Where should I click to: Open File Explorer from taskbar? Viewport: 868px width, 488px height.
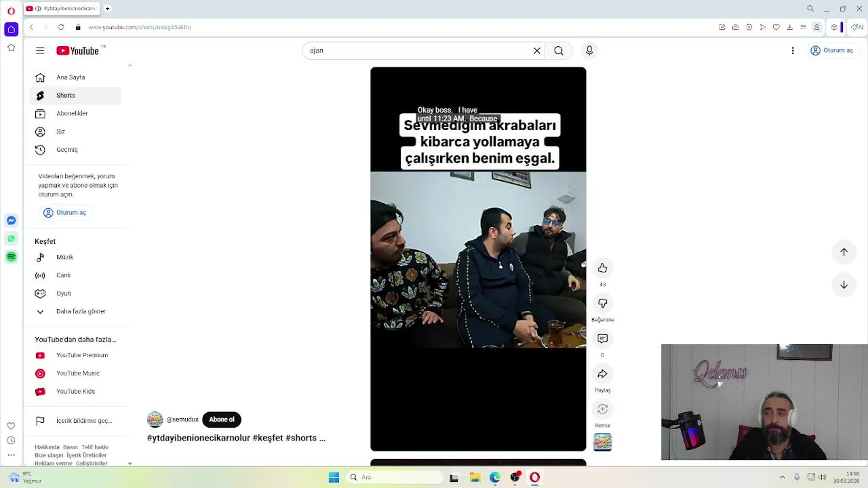point(475,477)
